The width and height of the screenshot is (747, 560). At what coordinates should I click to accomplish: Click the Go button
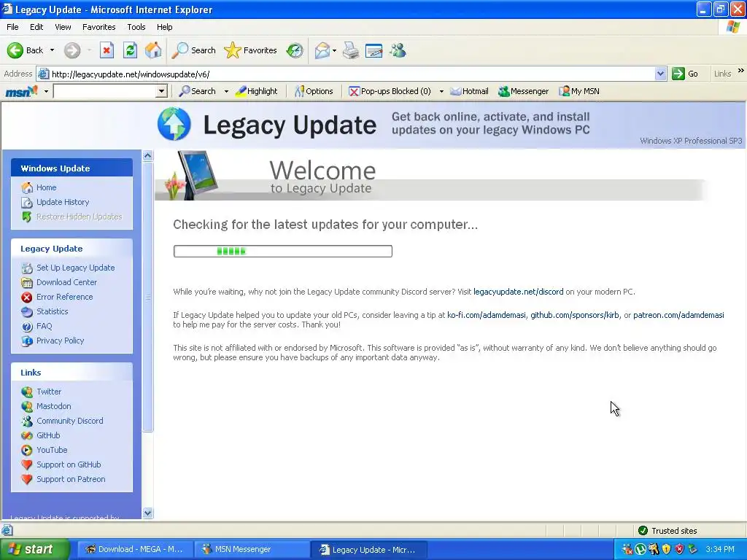pos(685,74)
